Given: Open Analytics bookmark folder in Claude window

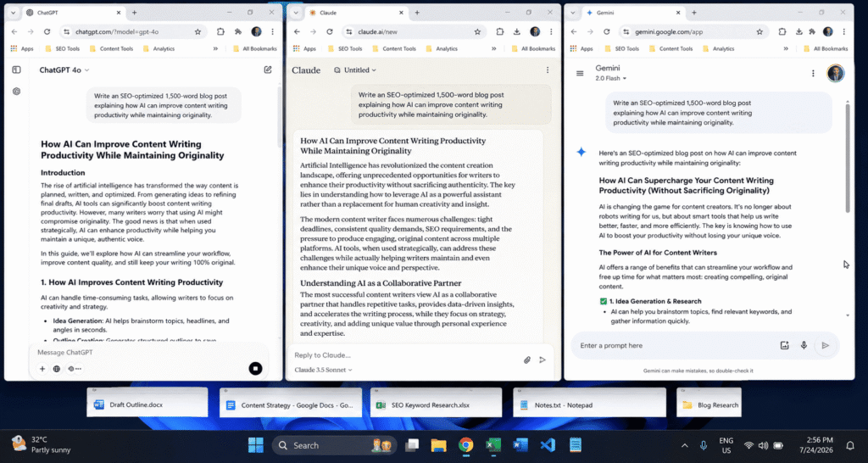Looking at the screenshot, I should pyautogui.click(x=441, y=48).
